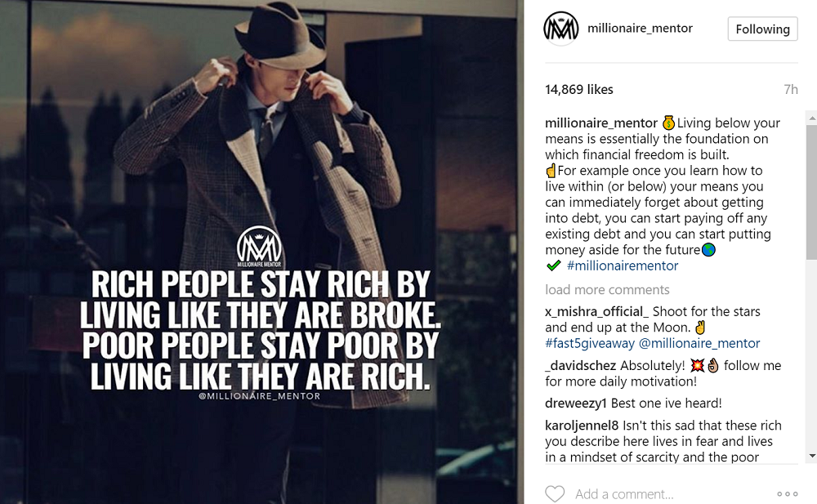Click the @millionaire_mentor mention in comment
This screenshot has width=817, height=504.
(x=699, y=343)
